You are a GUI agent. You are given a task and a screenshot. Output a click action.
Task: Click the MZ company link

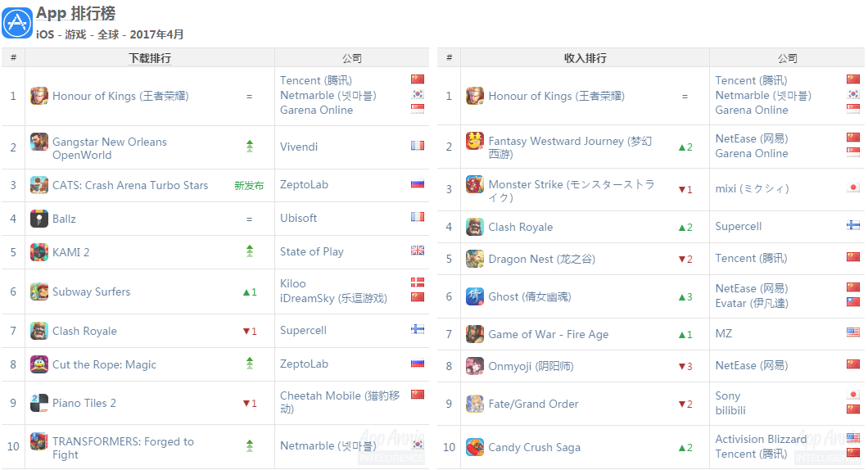724,334
